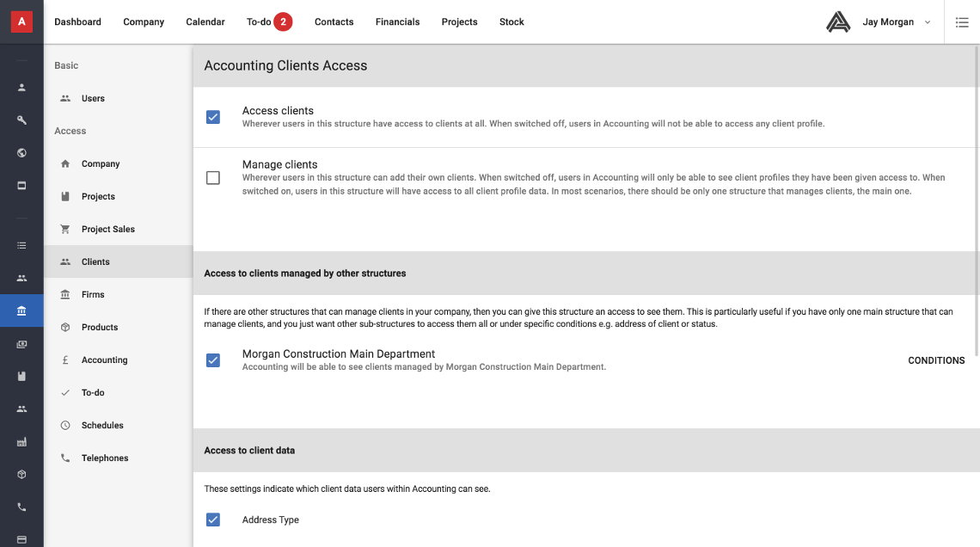This screenshot has width=980, height=547.
Task: Click the cube icon in the dark sidebar
Action: click(21, 475)
